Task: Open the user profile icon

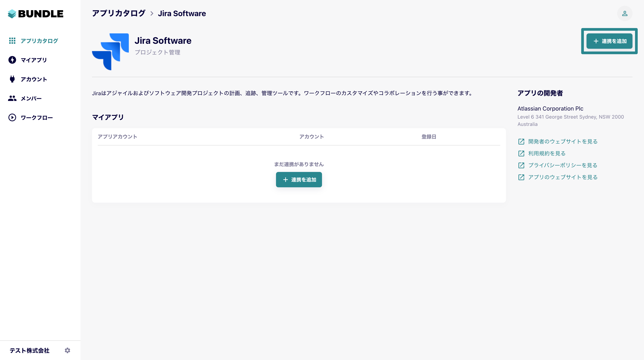Action: (x=624, y=13)
